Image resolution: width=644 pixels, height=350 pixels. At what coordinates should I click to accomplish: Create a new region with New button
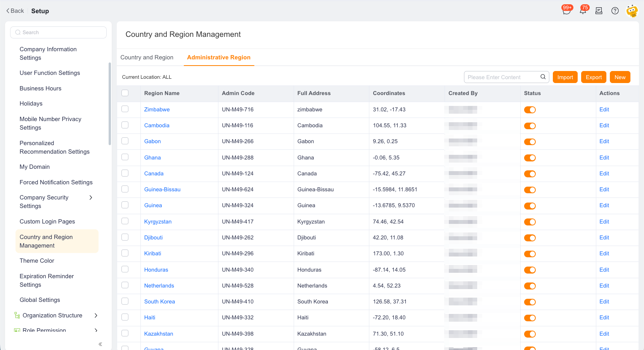point(620,77)
